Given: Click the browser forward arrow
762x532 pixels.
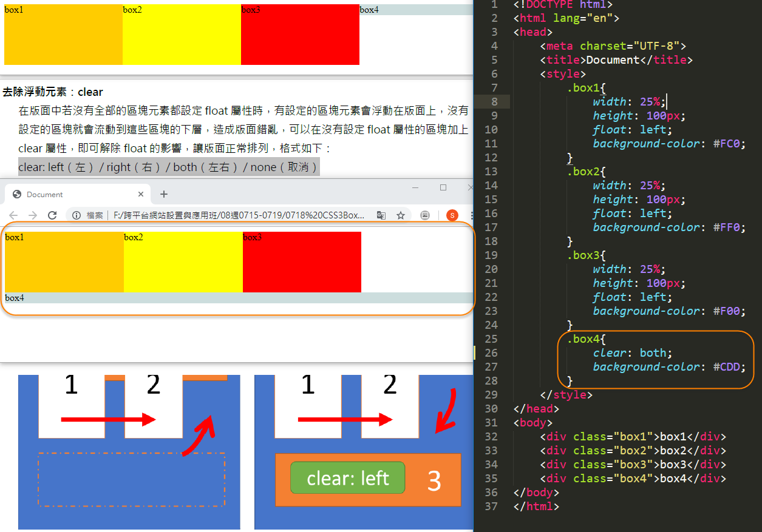Looking at the screenshot, I should [x=33, y=215].
